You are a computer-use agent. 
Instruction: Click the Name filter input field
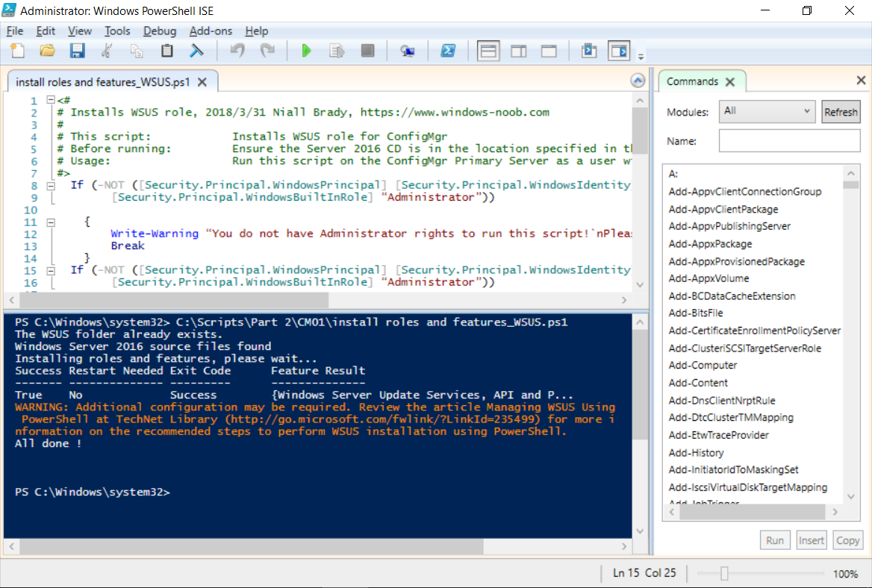tap(789, 140)
